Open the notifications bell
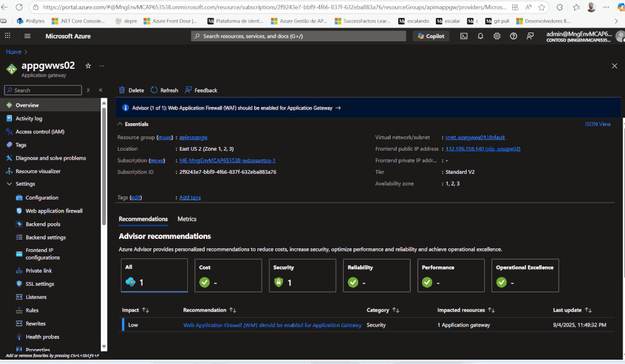Viewport: 625px width, 364px height. click(x=480, y=36)
